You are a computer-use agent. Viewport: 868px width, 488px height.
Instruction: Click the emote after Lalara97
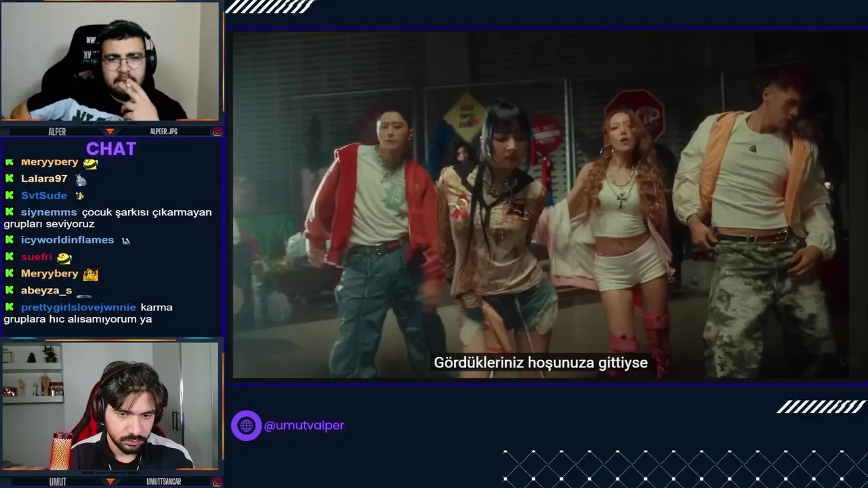click(x=81, y=180)
